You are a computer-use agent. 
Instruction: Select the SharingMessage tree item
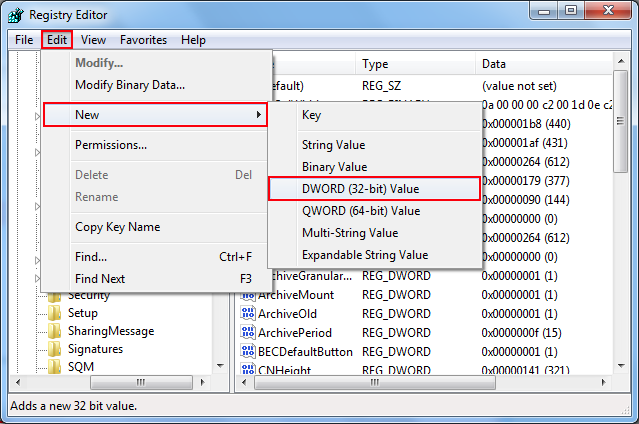pyautogui.click(x=111, y=331)
